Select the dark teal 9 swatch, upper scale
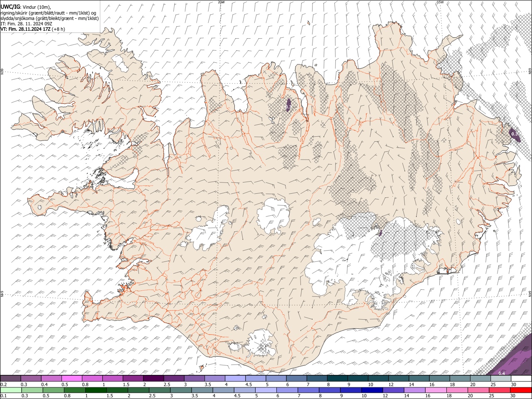The width and height of the screenshot is (532, 399). [358, 379]
